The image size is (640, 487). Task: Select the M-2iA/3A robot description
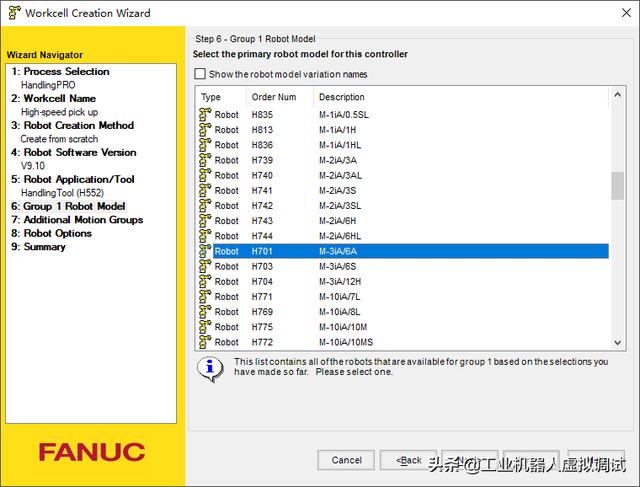(338, 160)
